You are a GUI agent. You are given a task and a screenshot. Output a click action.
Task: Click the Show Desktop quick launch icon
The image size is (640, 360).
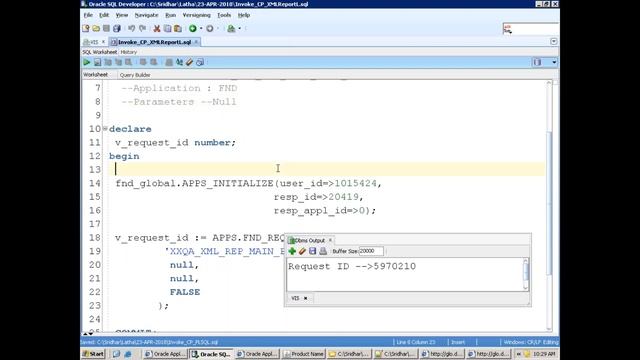(116, 354)
